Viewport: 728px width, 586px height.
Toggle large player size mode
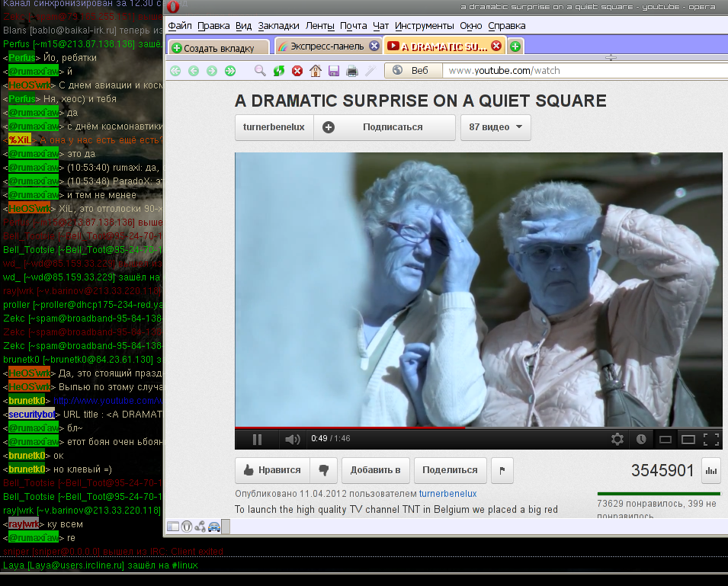tap(688, 439)
